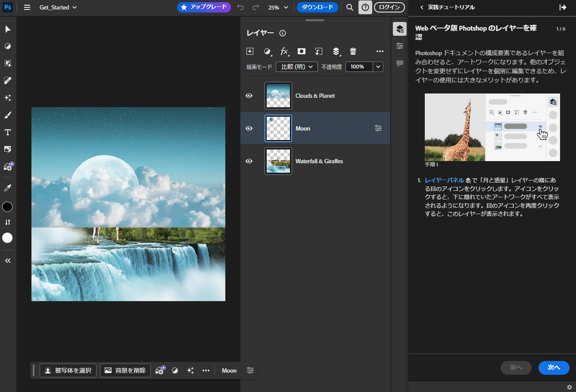This screenshot has width=576, height=392.
Task: Delete the selected layer with the trash icon
Action: pyautogui.click(x=353, y=51)
